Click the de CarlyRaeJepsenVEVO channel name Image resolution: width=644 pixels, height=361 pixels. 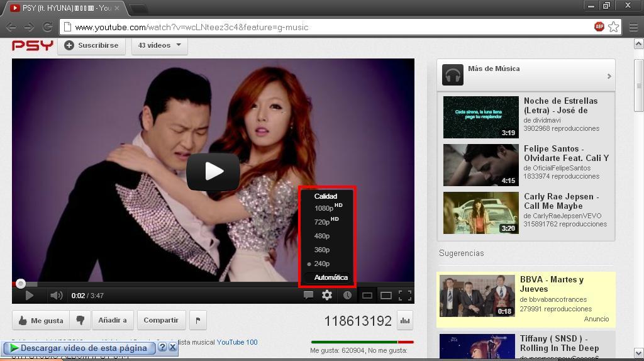[x=563, y=216]
